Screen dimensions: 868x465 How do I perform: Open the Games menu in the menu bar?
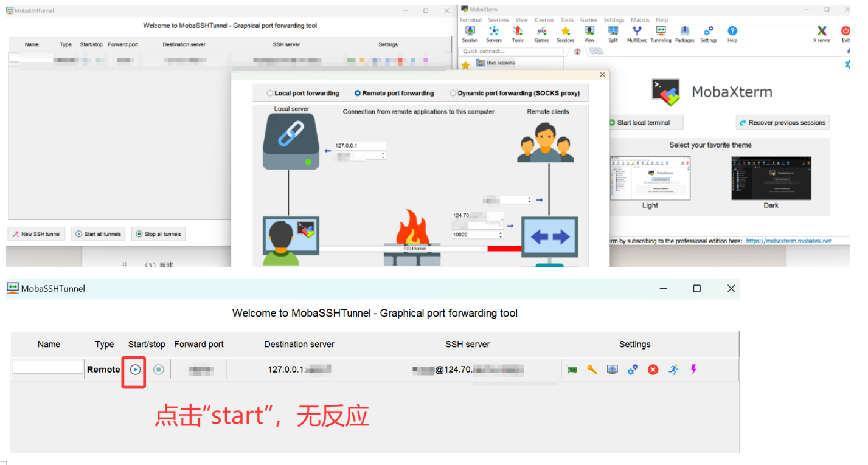tap(589, 20)
